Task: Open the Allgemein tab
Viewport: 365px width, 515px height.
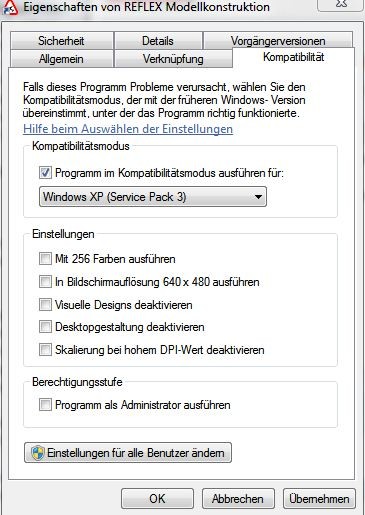Action: pos(61,59)
